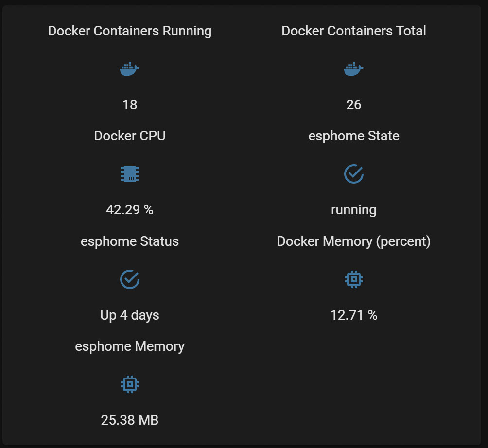Open the Up 4 days status value

(x=130, y=315)
